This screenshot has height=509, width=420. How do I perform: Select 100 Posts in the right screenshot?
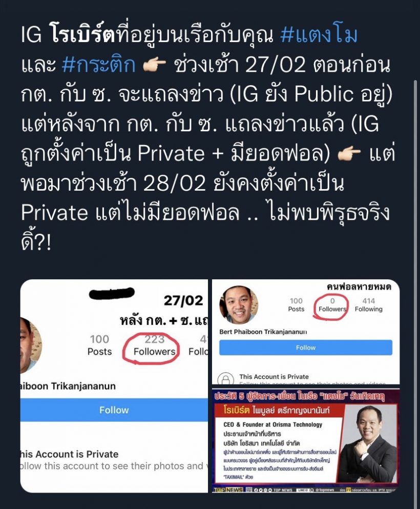296,305
